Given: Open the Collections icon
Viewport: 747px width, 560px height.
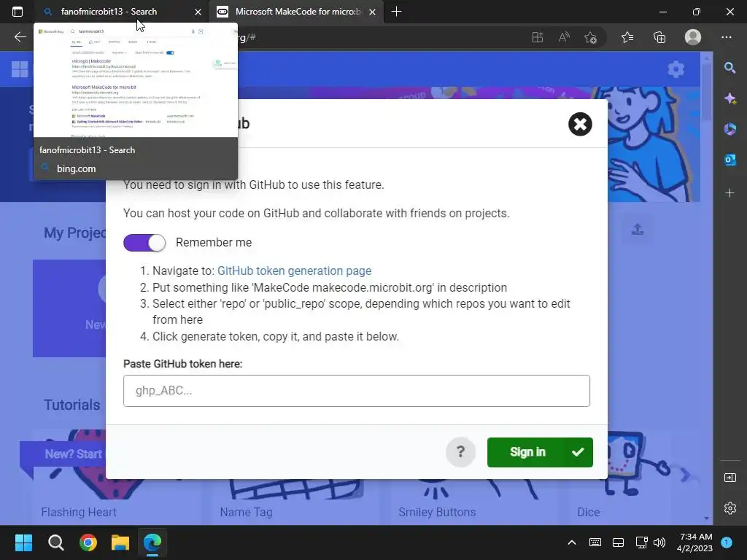Looking at the screenshot, I should click(659, 37).
